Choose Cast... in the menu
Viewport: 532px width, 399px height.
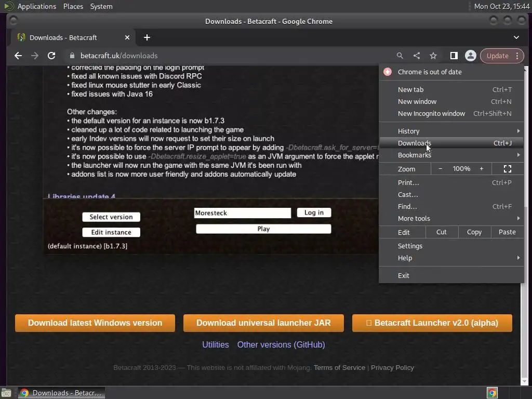click(451, 195)
